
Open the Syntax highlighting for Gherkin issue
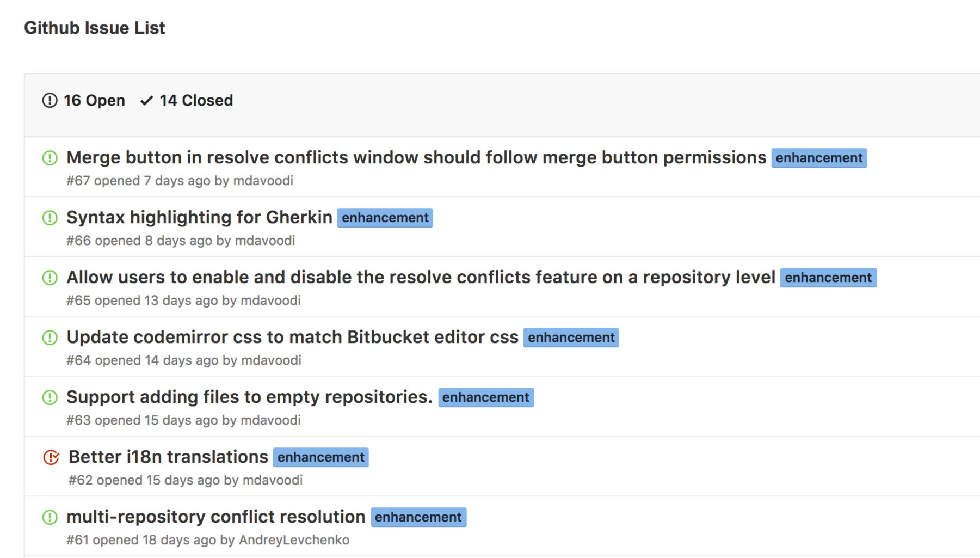(199, 217)
